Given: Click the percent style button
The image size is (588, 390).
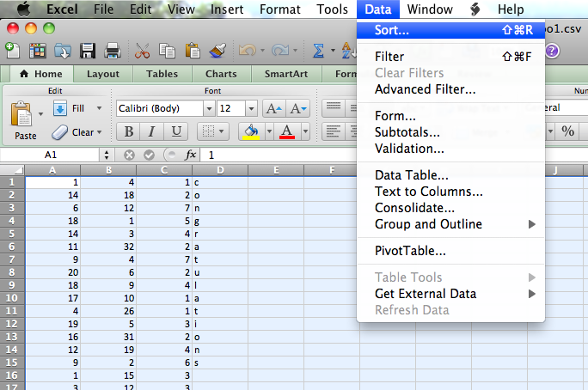Looking at the screenshot, I should point(567,131).
